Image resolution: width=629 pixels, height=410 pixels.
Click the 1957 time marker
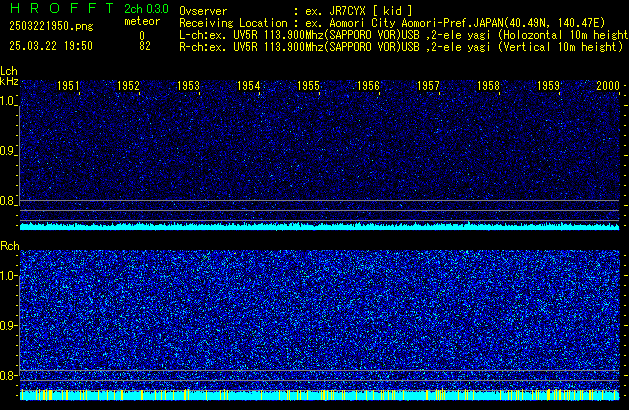[x=428, y=85]
